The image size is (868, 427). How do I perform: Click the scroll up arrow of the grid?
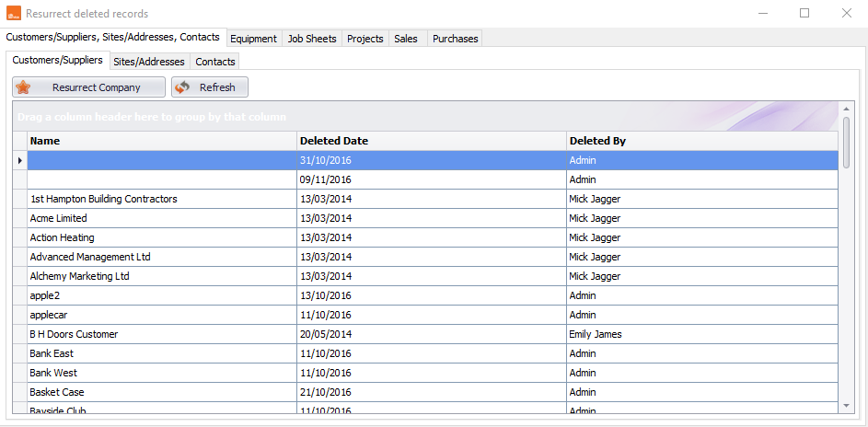846,109
